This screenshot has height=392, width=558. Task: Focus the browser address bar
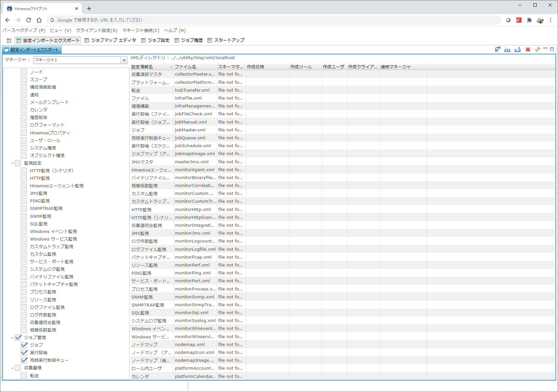[273, 20]
